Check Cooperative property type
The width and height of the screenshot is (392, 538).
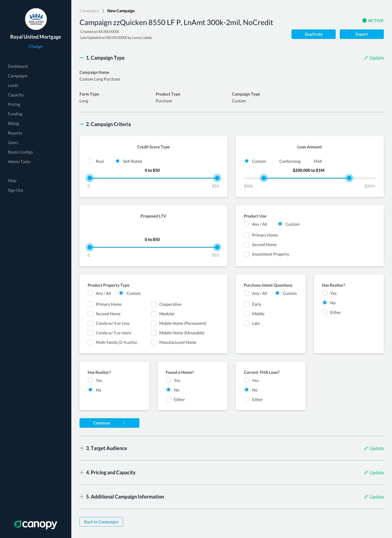coord(154,304)
